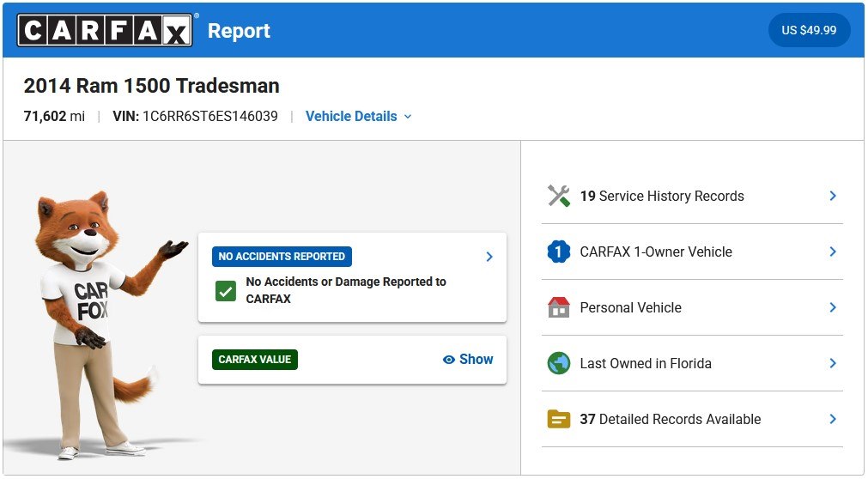The image size is (868, 479).
Task: Open 37 Detailed Records Available
Action: (692, 419)
